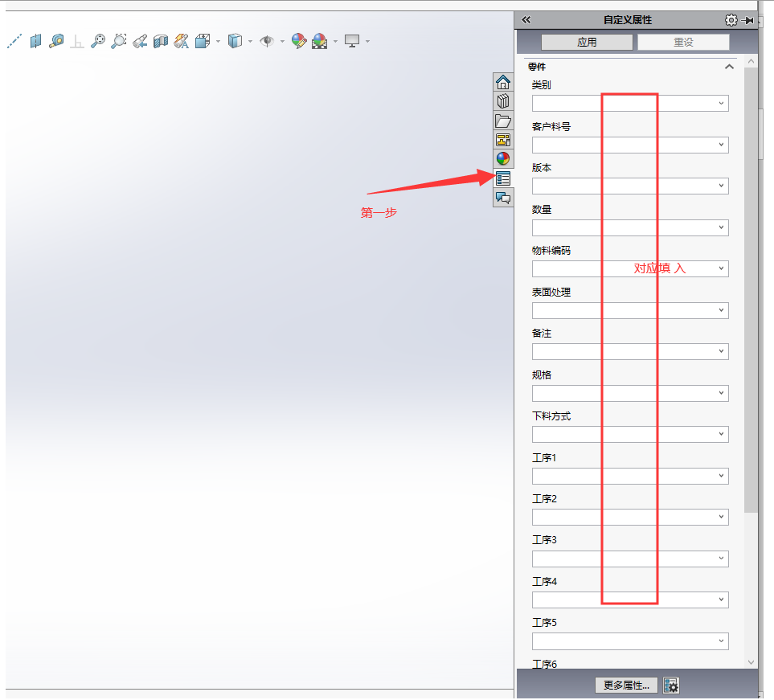Toggle the pin icon on the task pane
This screenshot has width=774, height=700.
coord(749,20)
